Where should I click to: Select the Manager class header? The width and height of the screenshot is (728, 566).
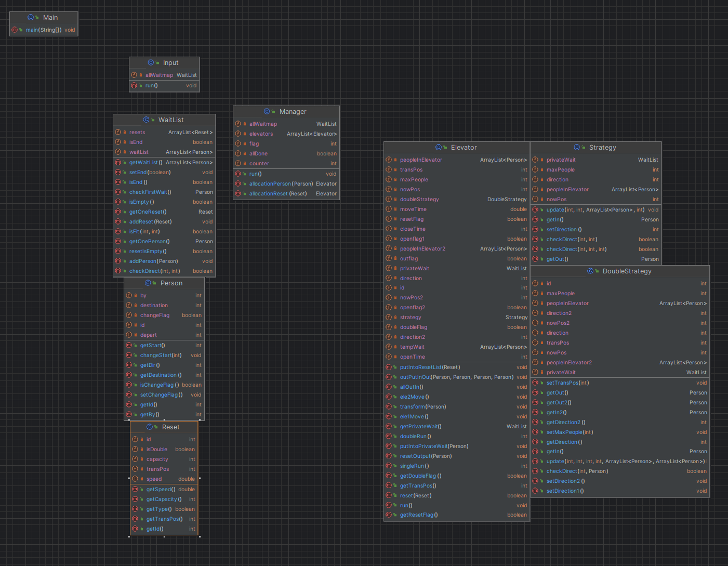pos(286,112)
